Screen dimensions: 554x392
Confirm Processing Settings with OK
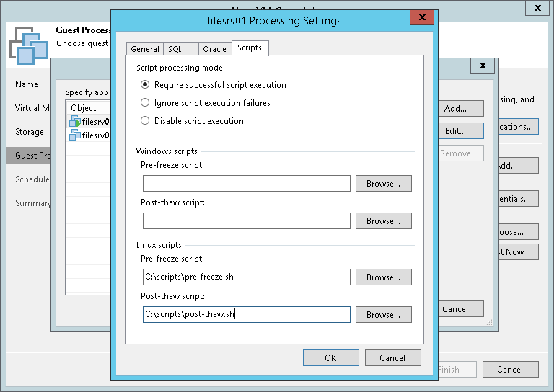tap(330, 357)
